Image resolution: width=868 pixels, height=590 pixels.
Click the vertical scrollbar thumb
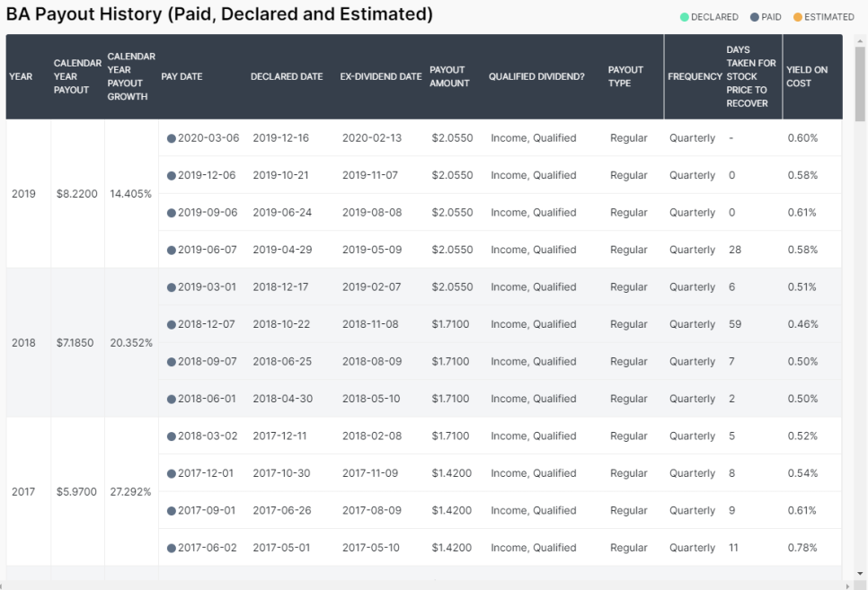pyautogui.click(x=860, y=84)
